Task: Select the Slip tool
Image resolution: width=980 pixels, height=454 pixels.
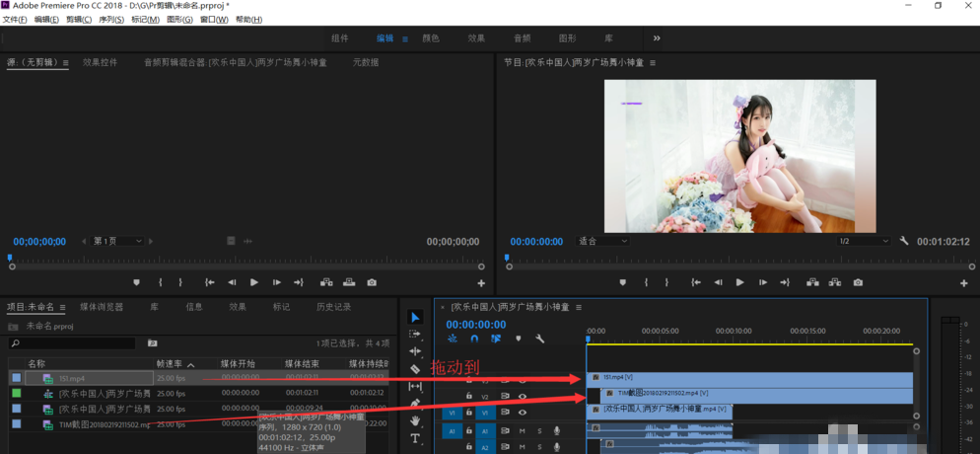Action: (415, 387)
